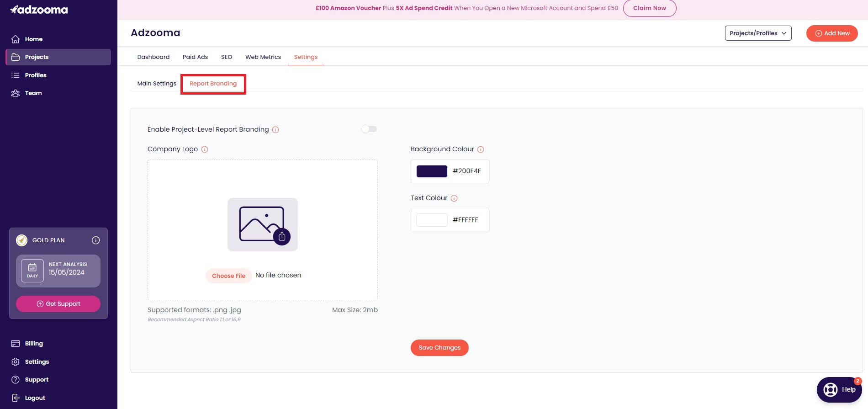Click the Logout arrow icon
Viewport: 868px width, 409px height.
pos(16,398)
